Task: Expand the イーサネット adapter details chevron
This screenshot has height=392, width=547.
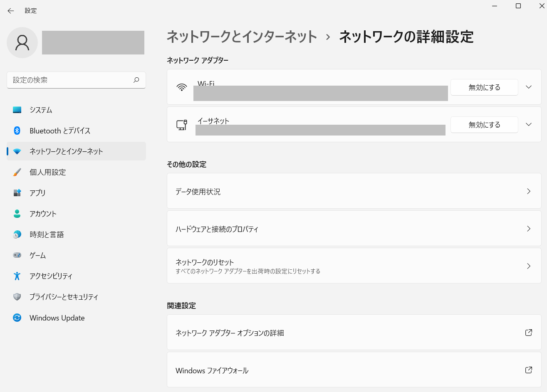Action: pos(528,124)
